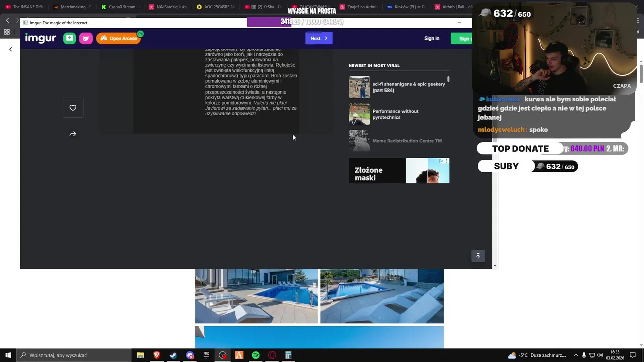Click the imgur logo
The width and height of the screenshot is (644, 362).
coord(41,38)
